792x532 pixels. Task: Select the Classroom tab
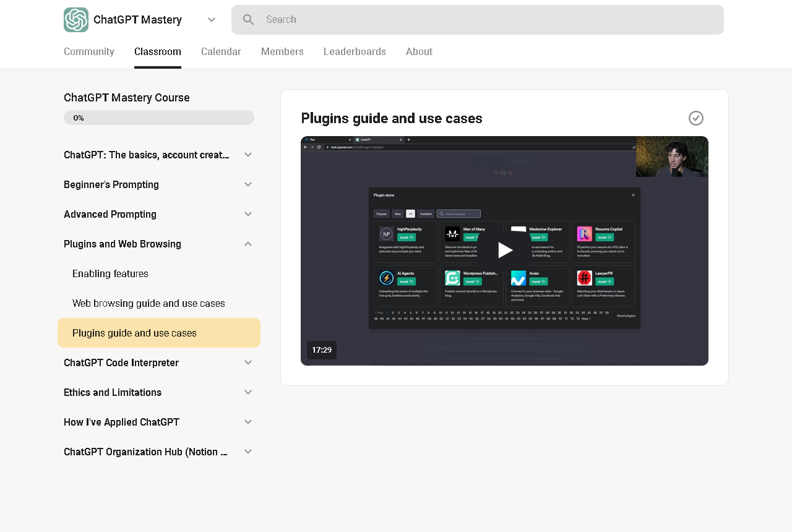pos(158,52)
